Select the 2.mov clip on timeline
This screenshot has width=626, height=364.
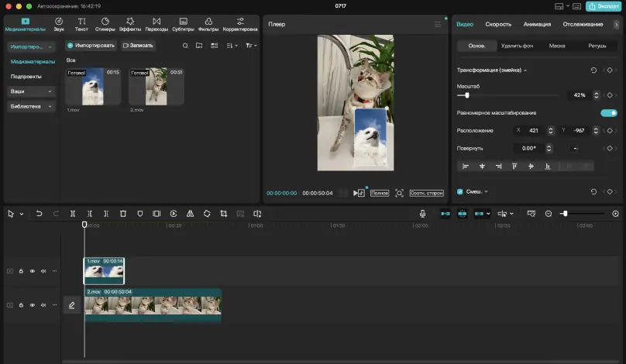[x=153, y=305]
